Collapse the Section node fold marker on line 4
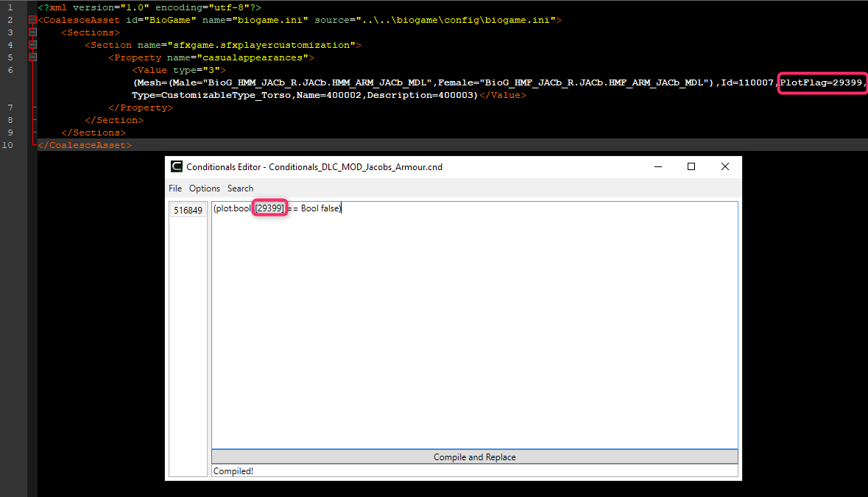 (x=32, y=45)
